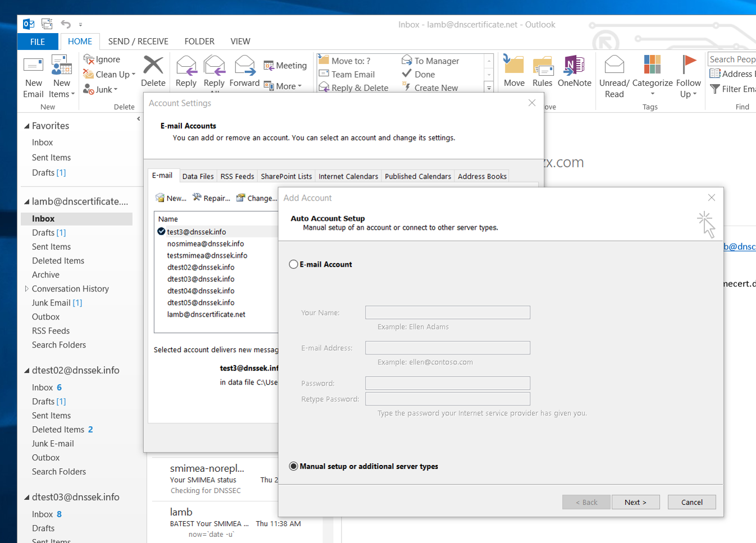Click the Forward envelope icon
Viewport: 756px width, 543px height.
(244, 66)
